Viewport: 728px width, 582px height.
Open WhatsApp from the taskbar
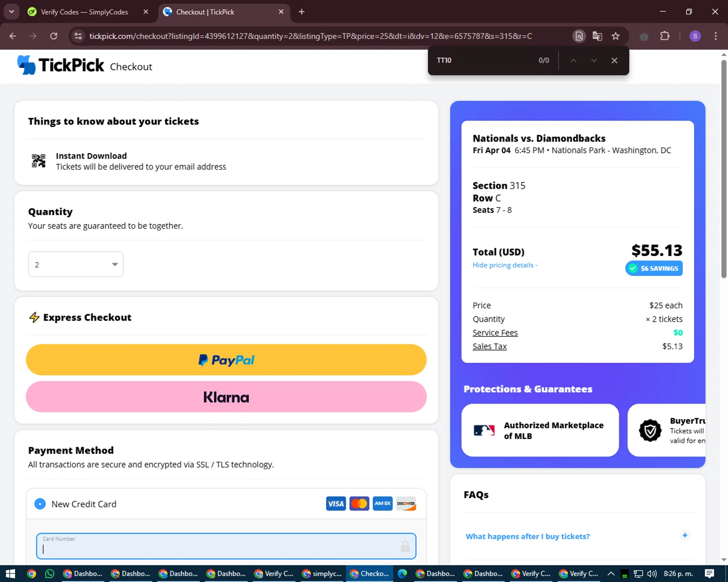pyautogui.click(x=50, y=574)
